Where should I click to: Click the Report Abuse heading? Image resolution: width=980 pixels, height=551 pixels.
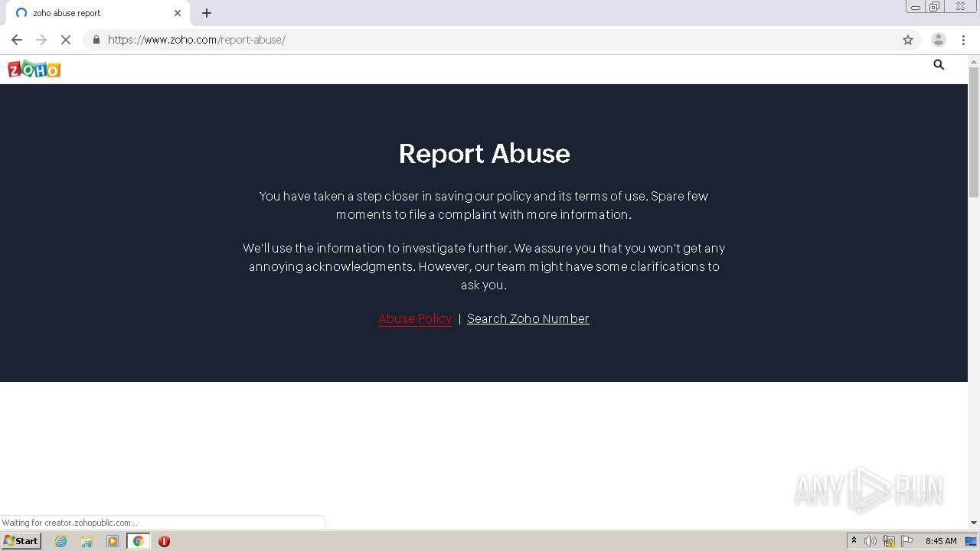click(484, 154)
